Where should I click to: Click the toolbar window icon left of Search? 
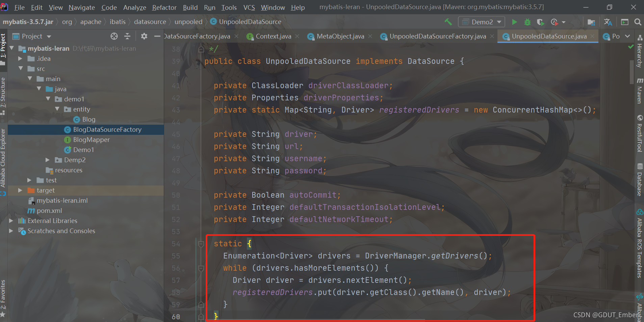(625, 22)
